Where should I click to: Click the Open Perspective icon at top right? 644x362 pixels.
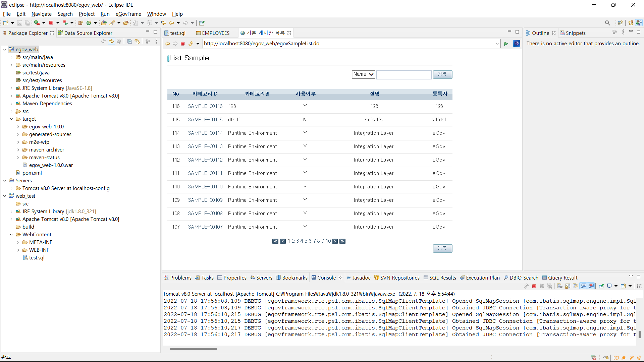tap(620, 23)
